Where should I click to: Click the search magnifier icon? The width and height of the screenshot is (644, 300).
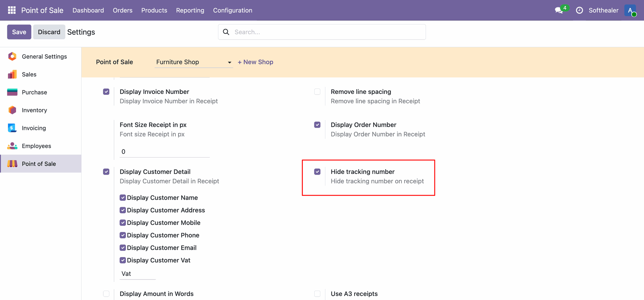click(226, 32)
